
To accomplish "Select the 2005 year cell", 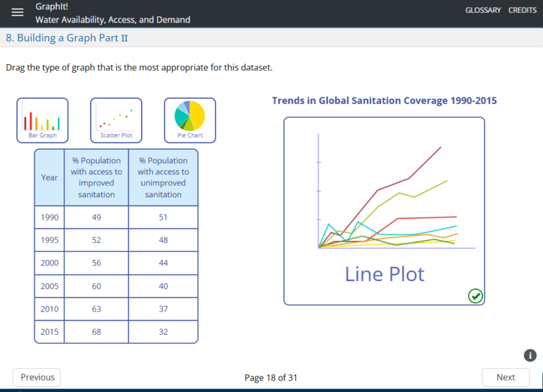I will coord(49,286).
